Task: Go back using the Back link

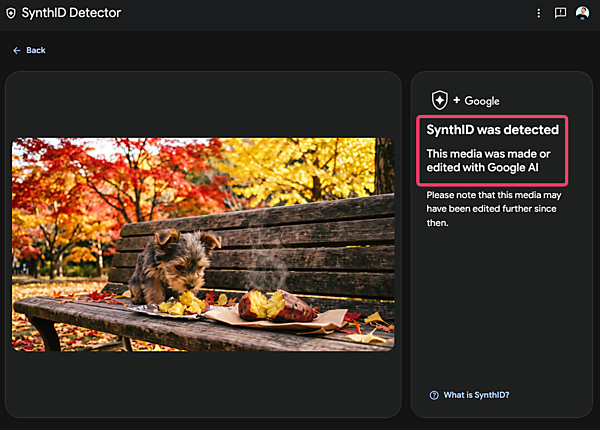Action: pos(29,50)
